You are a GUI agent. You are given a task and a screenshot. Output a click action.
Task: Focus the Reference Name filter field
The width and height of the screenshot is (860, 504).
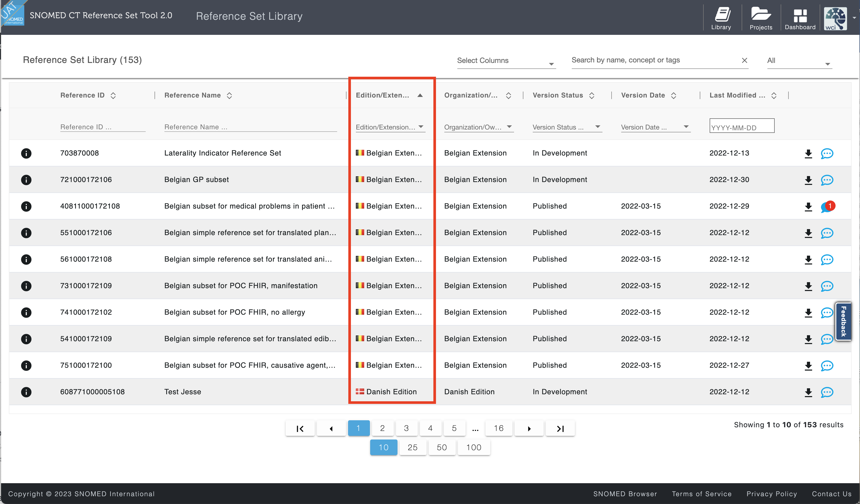pyautogui.click(x=251, y=127)
